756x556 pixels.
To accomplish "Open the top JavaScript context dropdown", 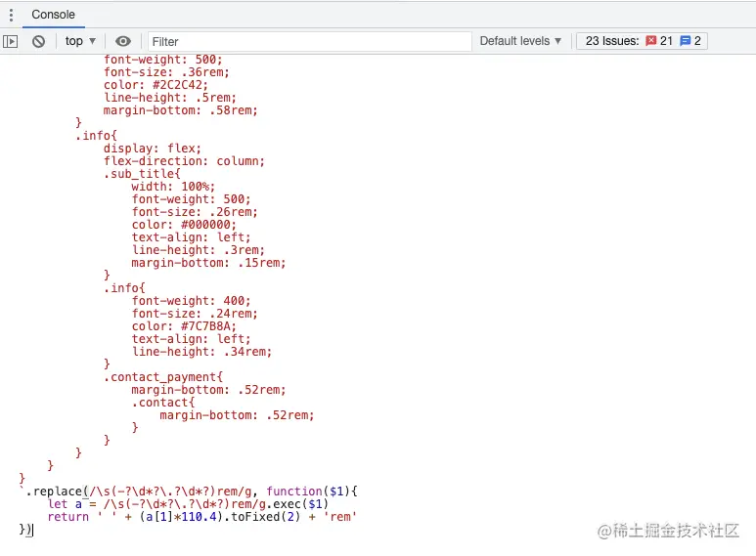I will coord(80,41).
